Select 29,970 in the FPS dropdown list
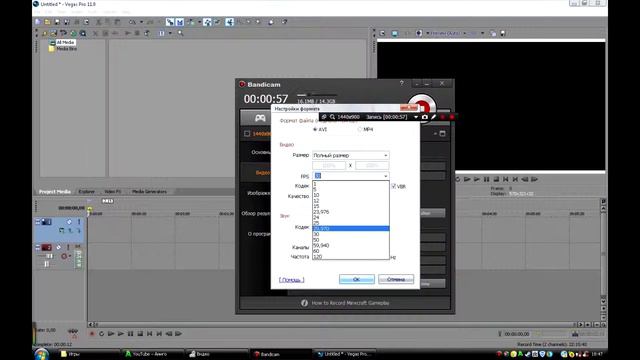 click(x=351, y=229)
